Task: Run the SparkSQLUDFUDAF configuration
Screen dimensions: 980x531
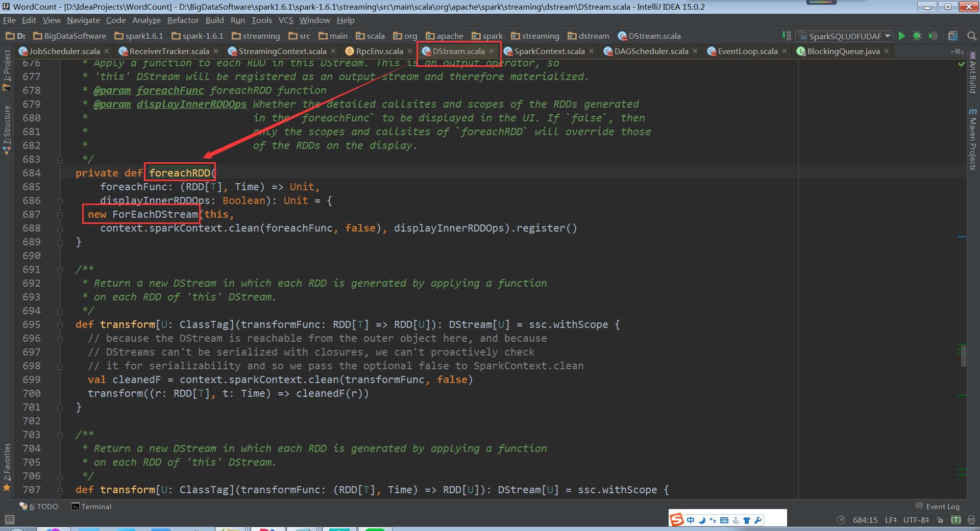Action: tap(902, 36)
